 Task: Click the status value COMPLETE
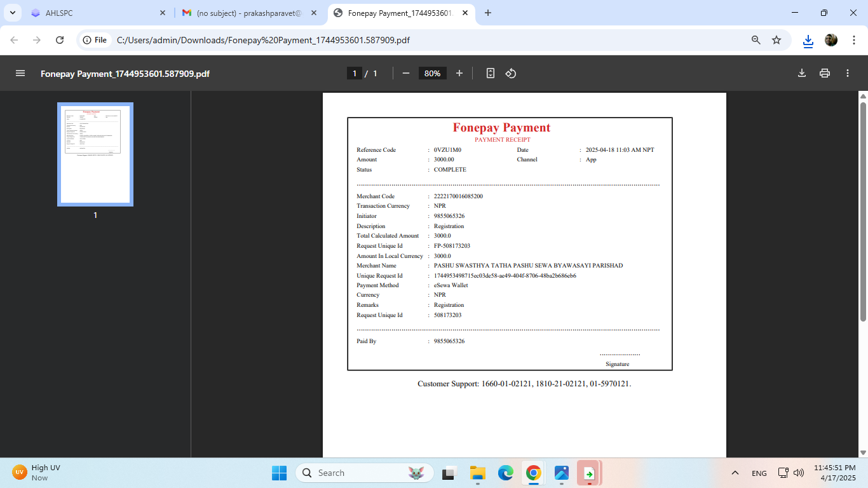(450, 170)
